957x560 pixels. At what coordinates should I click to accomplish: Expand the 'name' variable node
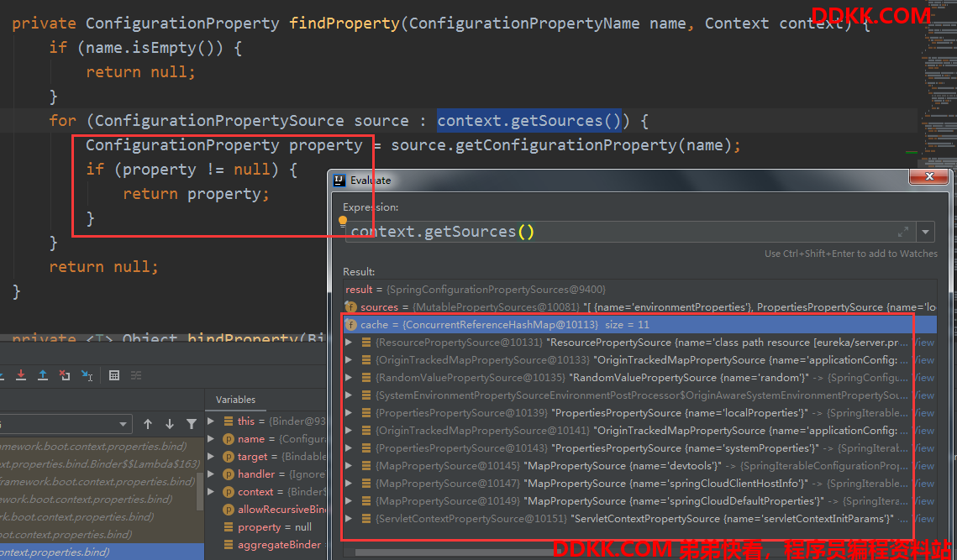pyautogui.click(x=211, y=438)
